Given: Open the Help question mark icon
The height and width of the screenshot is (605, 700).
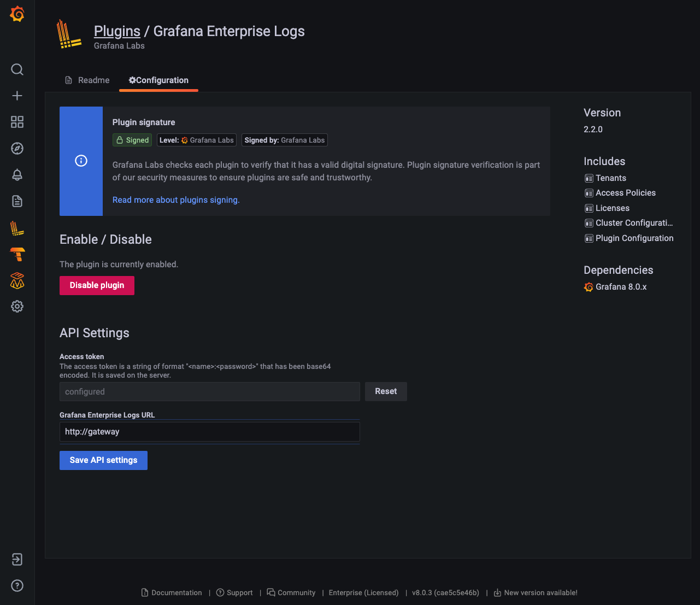Looking at the screenshot, I should pos(17,586).
